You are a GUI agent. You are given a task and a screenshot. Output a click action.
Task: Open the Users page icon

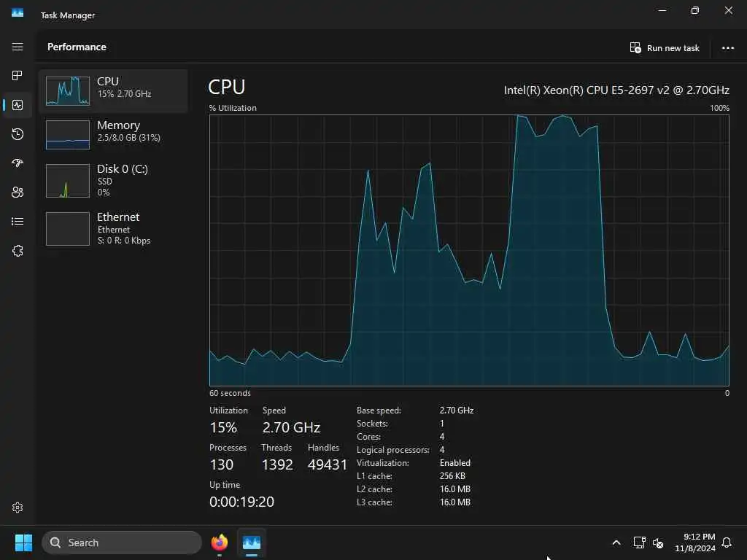pos(18,192)
